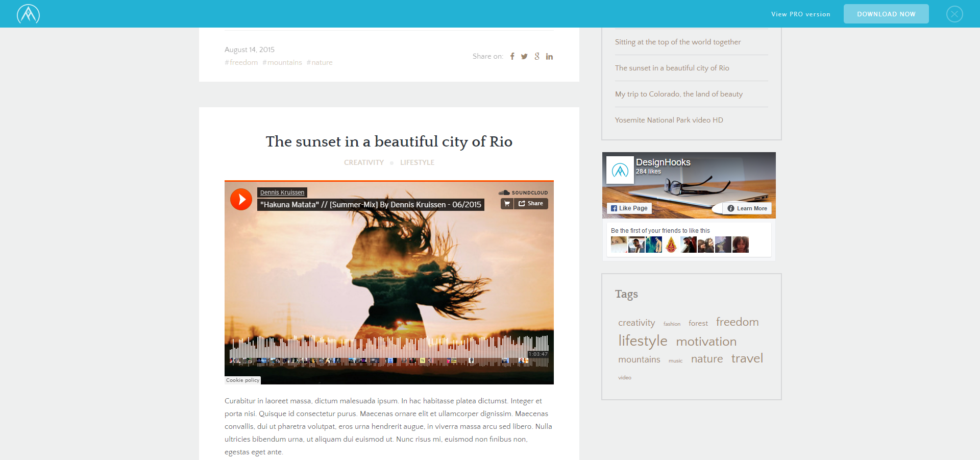Click the Learn More button

click(x=747, y=208)
